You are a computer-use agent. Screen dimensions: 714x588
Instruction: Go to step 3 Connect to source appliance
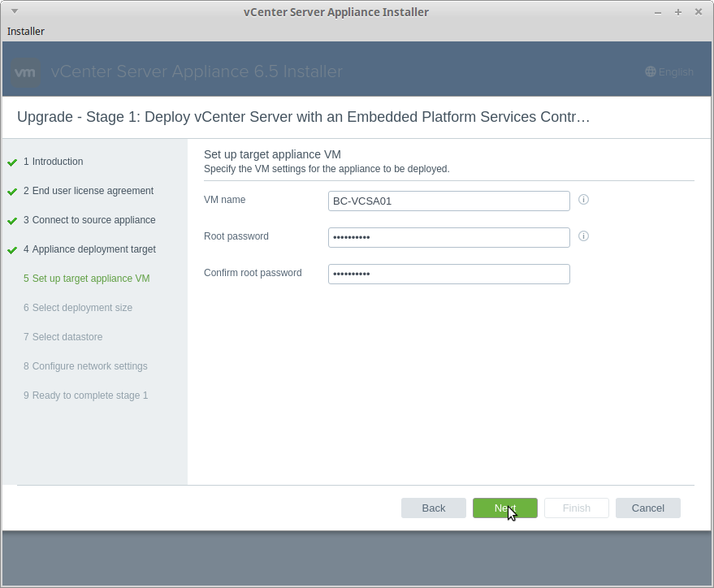coord(89,220)
